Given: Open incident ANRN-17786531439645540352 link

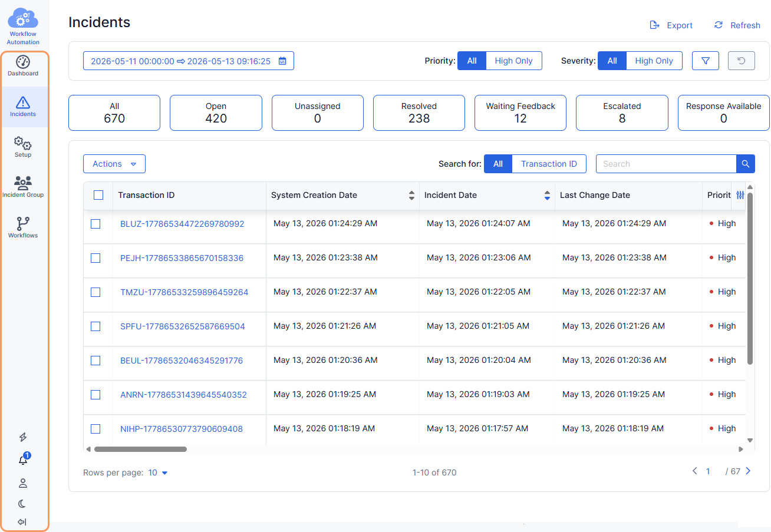Looking at the screenshot, I should 183,395.
